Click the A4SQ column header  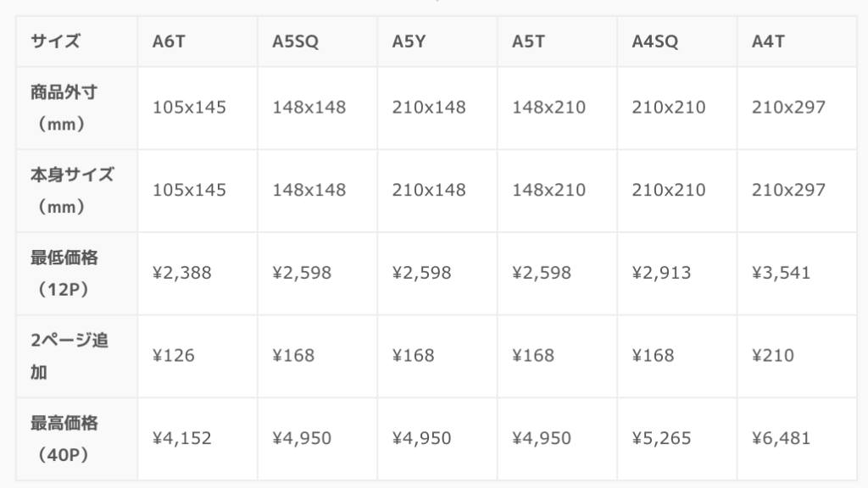tap(677, 42)
